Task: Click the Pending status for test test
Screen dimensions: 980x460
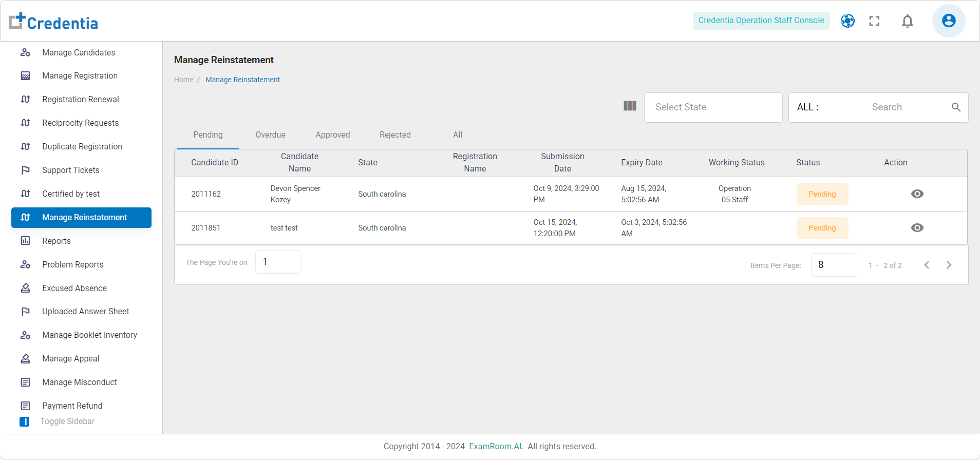Action: tap(822, 228)
